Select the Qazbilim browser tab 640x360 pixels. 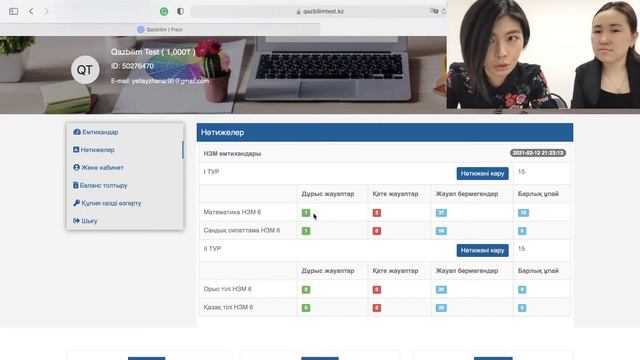(160, 29)
